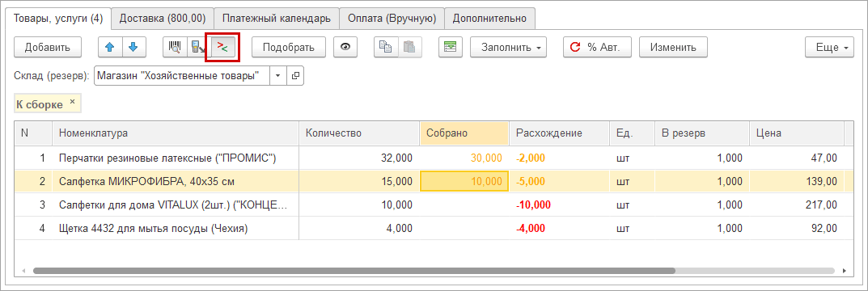Click the Количество column header
The width and height of the screenshot is (868, 291).
[x=359, y=133]
